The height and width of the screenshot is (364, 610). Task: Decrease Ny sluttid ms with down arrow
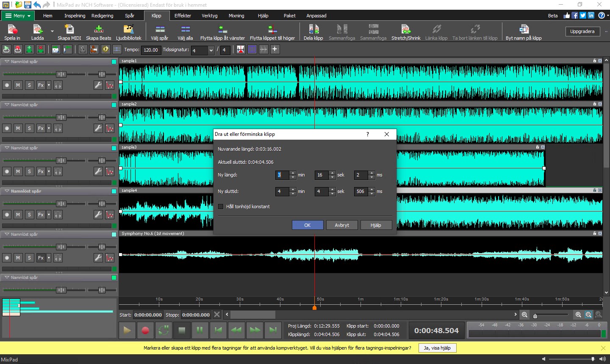pos(372,194)
